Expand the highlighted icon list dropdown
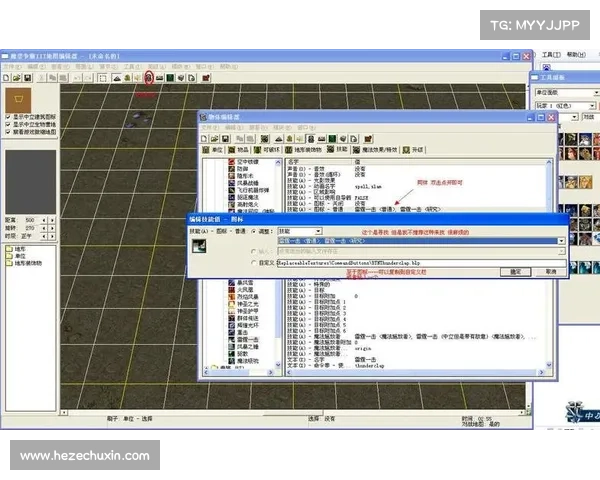The width and height of the screenshot is (600, 480). 561,241
